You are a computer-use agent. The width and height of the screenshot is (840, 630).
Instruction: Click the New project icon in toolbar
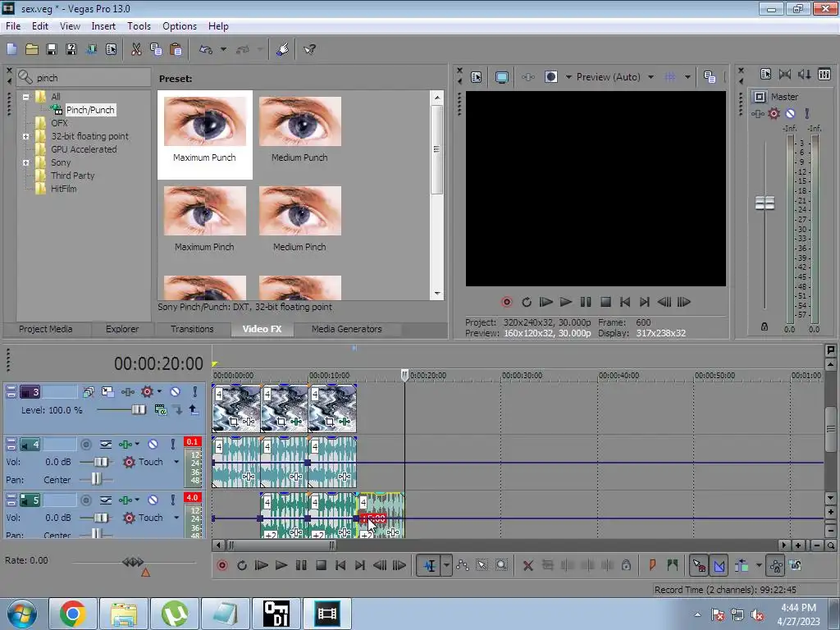click(x=11, y=49)
